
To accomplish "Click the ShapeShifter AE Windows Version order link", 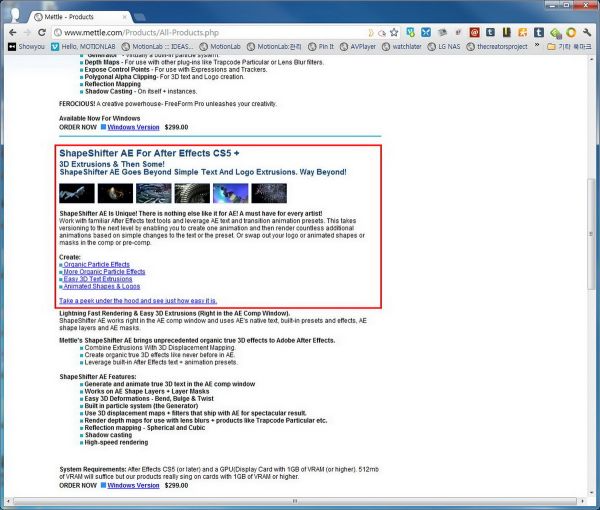I will 133,485.
